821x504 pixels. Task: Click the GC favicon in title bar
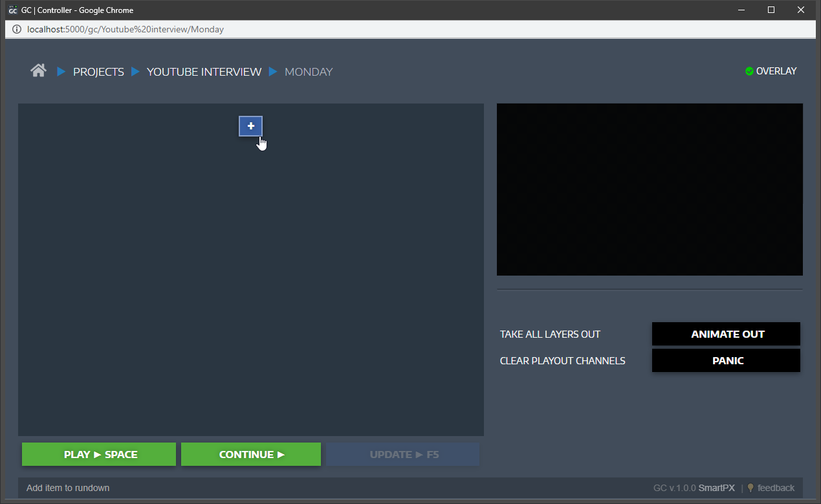pos(12,10)
